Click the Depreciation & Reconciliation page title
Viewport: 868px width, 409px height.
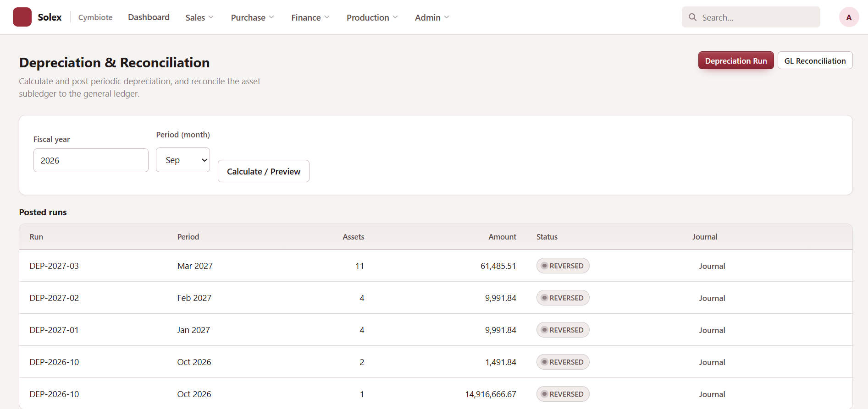pyautogui.click(x=114, y=62)
